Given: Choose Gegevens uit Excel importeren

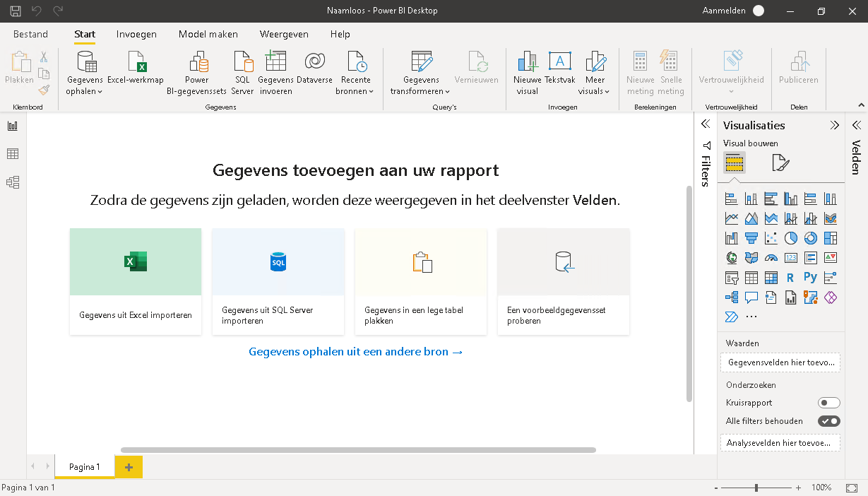Looking at the screenshot, I should pos(135,281).
